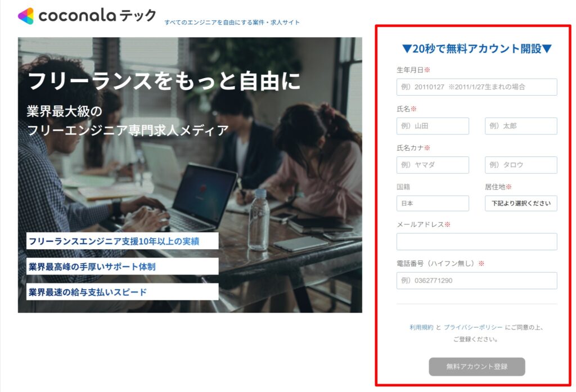Screen dimensions: 576x392
Task: Focus the 電話番号 phone number field
Action: coord(476,281)
